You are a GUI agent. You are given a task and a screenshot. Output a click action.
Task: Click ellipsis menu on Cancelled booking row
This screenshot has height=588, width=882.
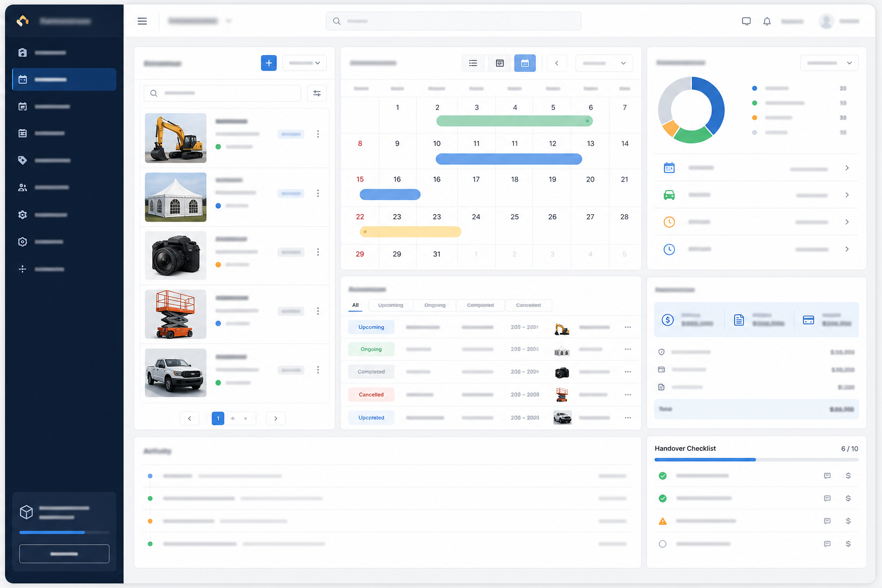pyautogui.click(x=628, y=394)
